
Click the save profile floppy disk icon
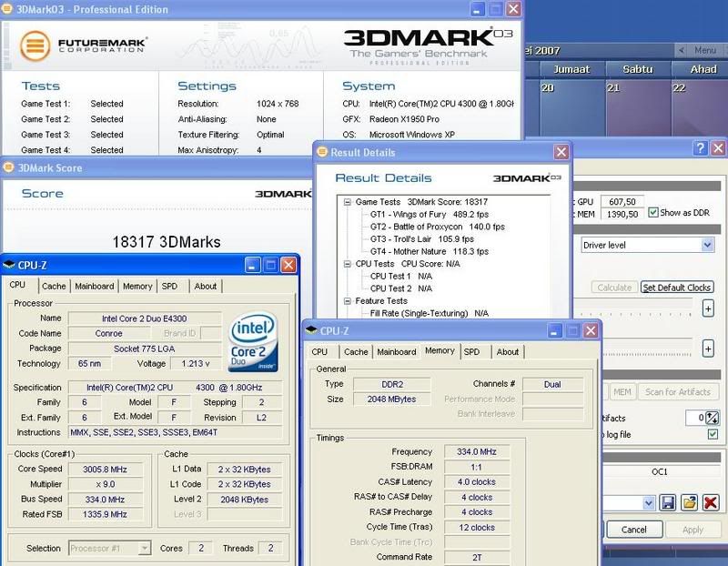click(x=669, y=502)
